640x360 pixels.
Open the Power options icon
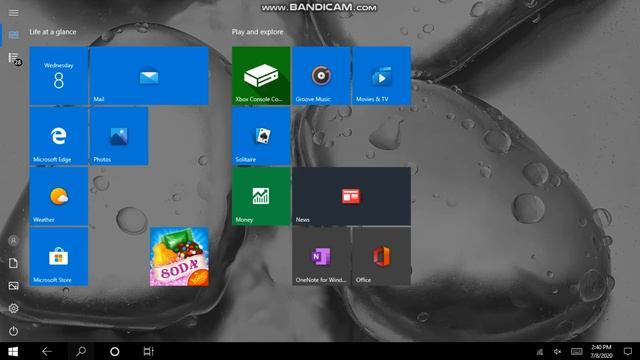click(x=13, y=331)
